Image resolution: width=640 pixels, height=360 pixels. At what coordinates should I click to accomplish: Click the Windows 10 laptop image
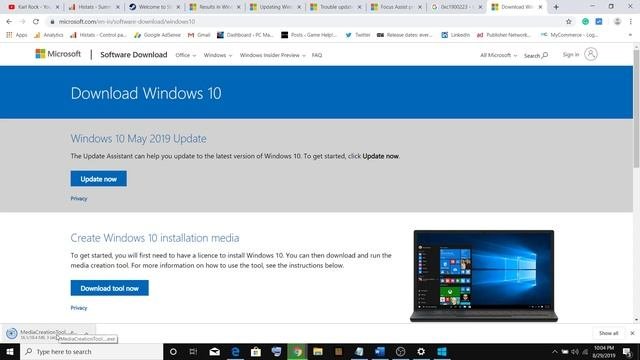tap(484, 276)
